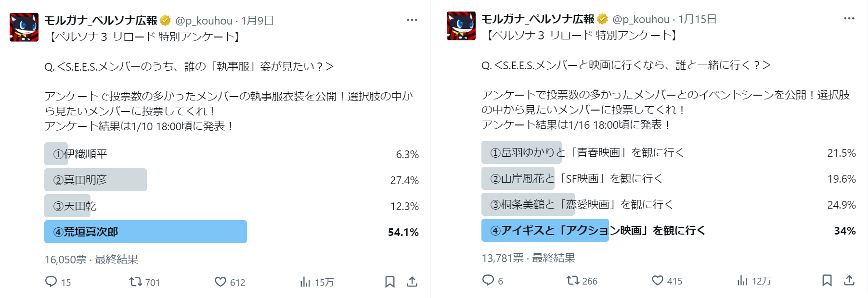Open the 1月15日 timestamp link
This screenshot has height=298, width=868.
[x=698, y=19]
